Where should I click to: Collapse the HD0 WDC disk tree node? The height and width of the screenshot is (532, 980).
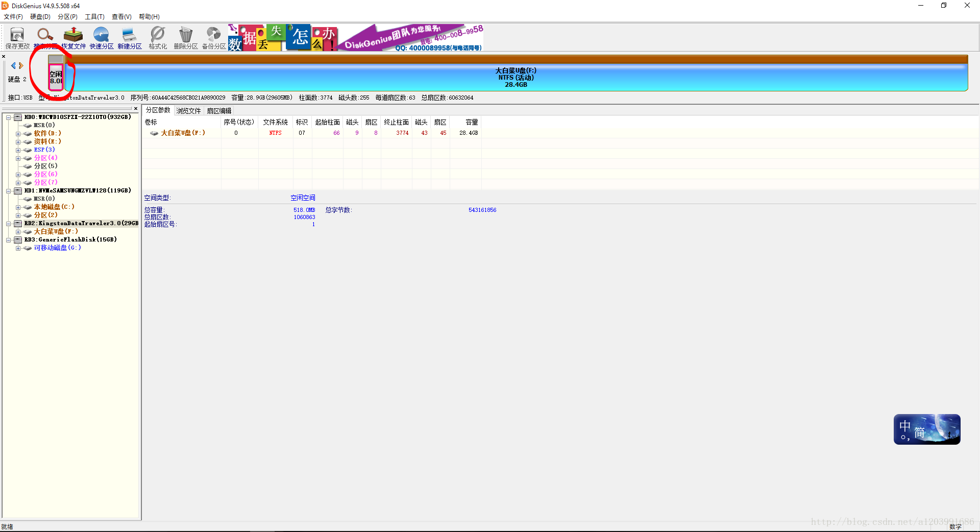coord(9,117)
